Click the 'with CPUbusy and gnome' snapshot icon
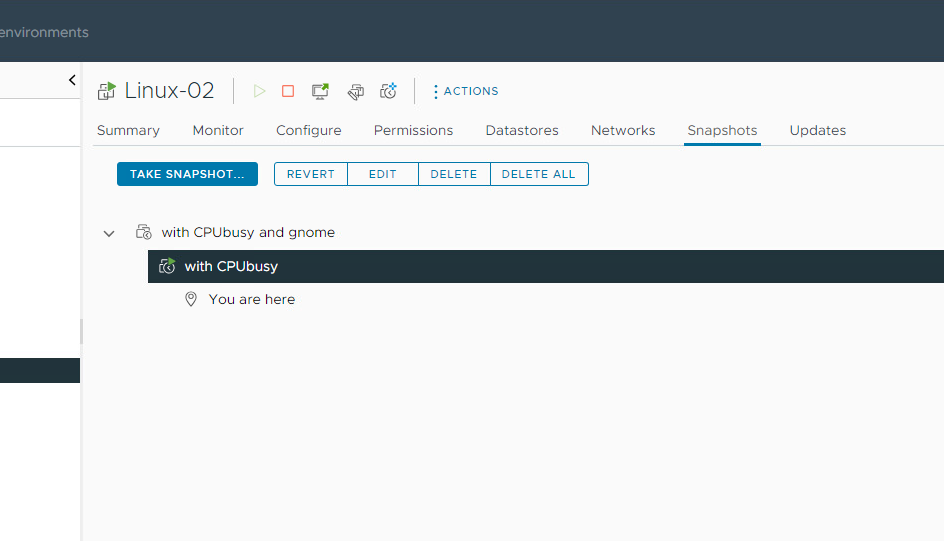Screen dimensions: 944x541 coord(143,232)
